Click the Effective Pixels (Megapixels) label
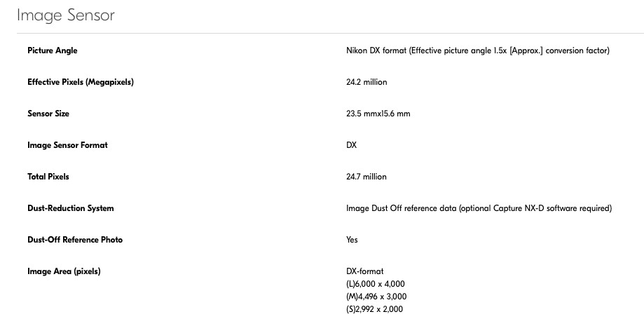 pyautogui.click(x=81, y=82)
